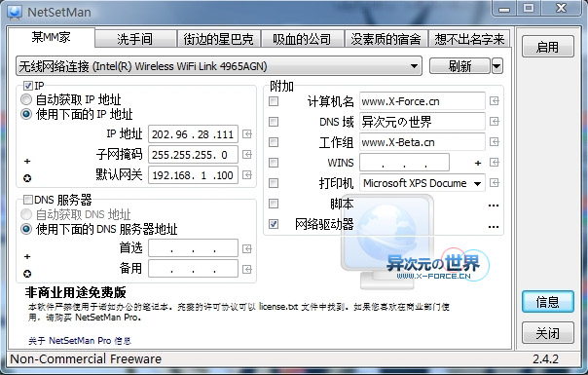Image resolution: width=588 pixels, height=375 pixels.
Task: Enable the 脚本 checkbox
Action: click(x=274, y=204)
